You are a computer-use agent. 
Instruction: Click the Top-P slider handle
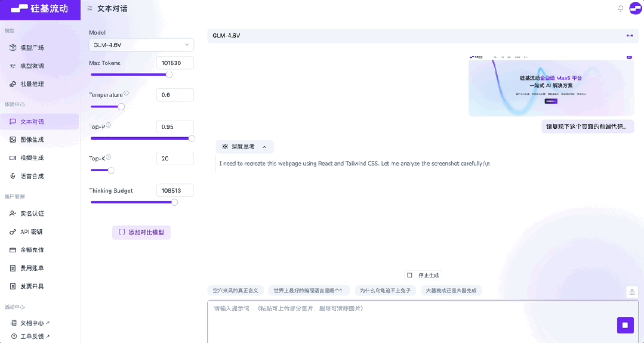pos(192,138)
